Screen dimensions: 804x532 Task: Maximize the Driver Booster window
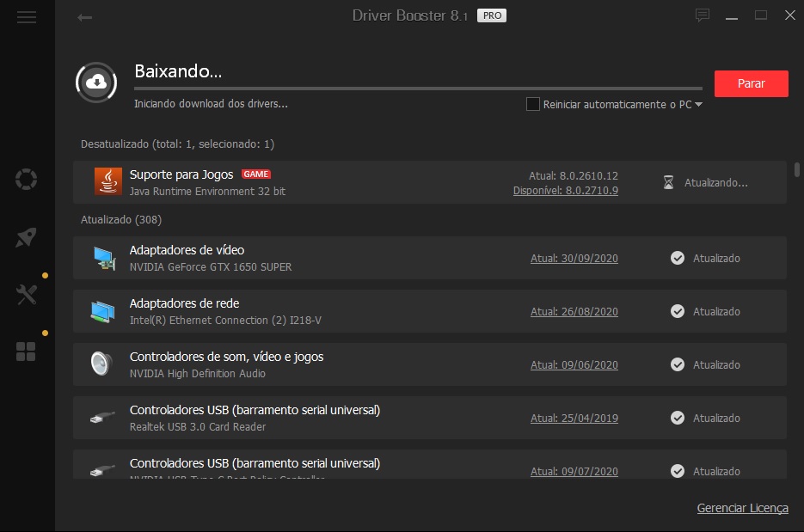761,15
